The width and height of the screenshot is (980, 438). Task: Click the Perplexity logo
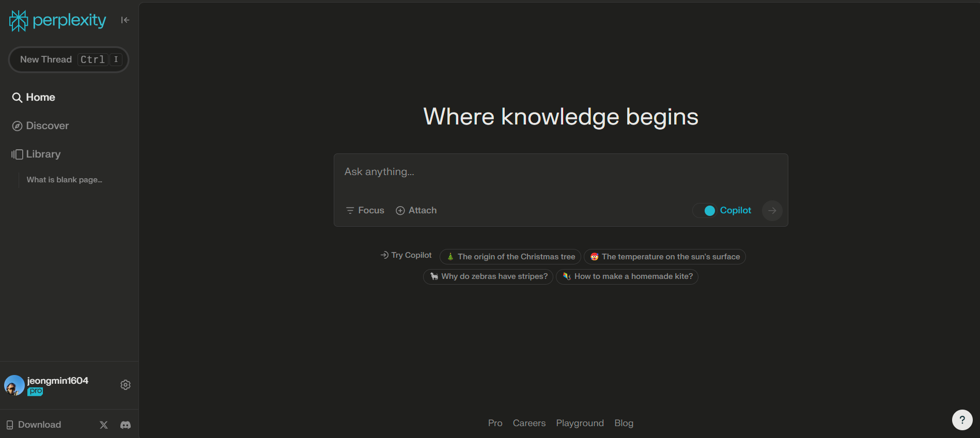pyautogui.click(x=58, y=21)
